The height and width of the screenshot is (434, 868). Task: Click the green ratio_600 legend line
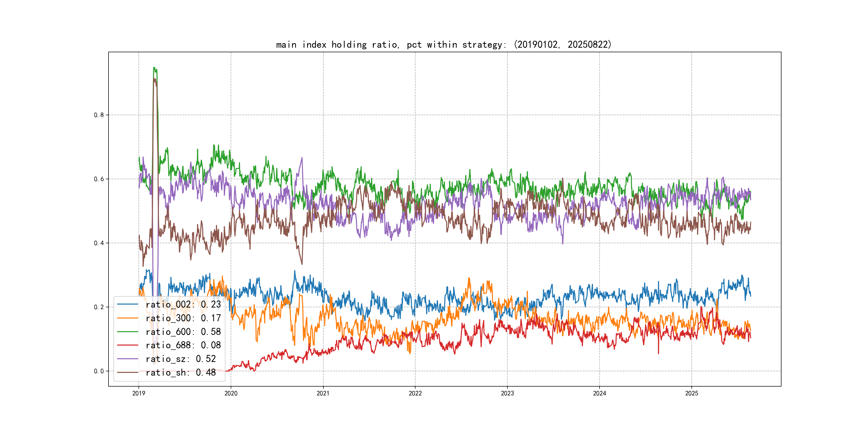pos(127,332)
